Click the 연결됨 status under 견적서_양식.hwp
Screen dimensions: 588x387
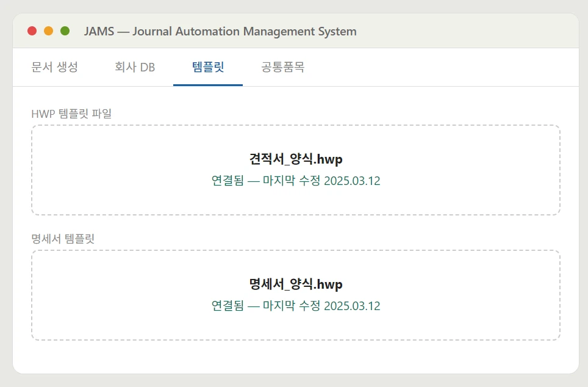tap(227, 181)
